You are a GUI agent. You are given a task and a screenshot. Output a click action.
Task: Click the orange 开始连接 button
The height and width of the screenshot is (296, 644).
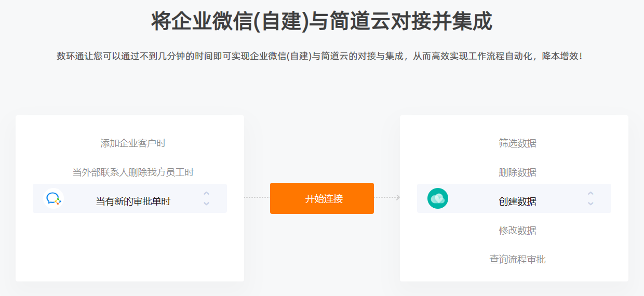tap(322, 198)
